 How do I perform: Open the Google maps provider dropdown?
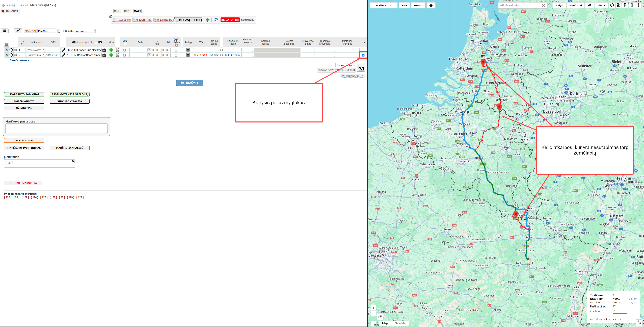[345, 65]
